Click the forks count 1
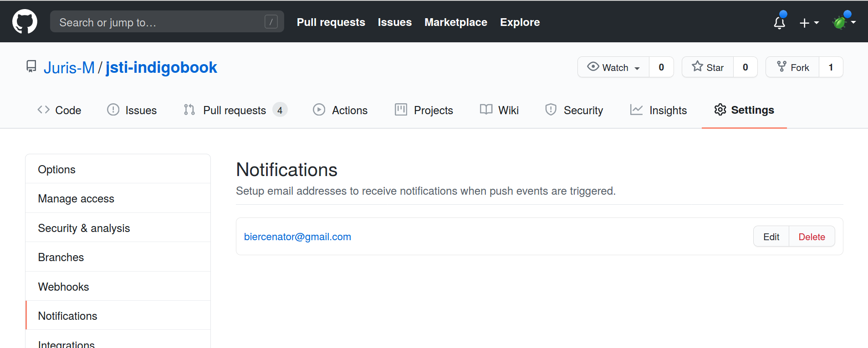Screen dimensions: 868x348 (x=831, y=67)
